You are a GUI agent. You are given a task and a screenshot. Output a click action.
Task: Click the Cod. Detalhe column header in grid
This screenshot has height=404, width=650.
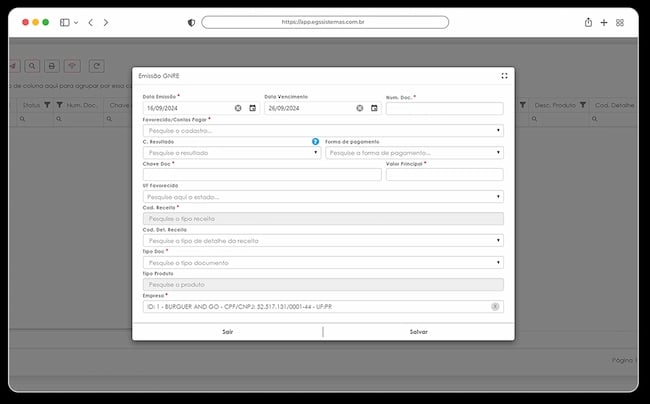click(615, 105)
